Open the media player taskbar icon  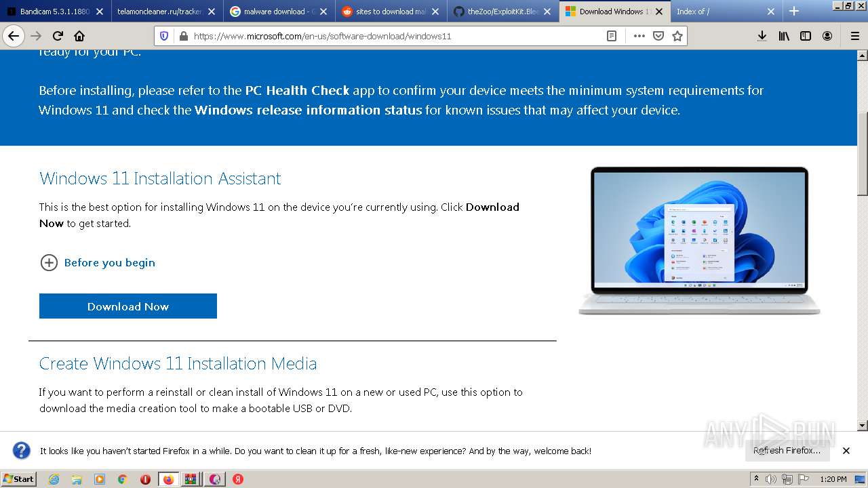pyautogui.click(x=100, y=479)
